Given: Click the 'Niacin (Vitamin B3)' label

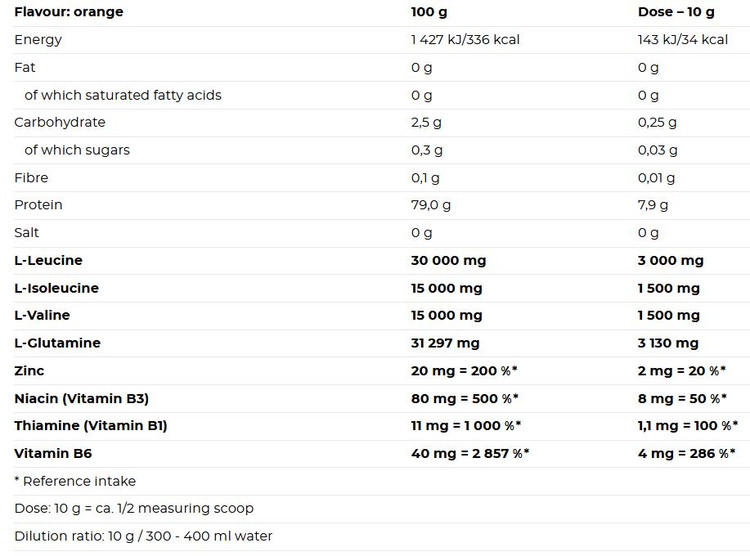Looking at the screenshot, I should coord(81,398).
